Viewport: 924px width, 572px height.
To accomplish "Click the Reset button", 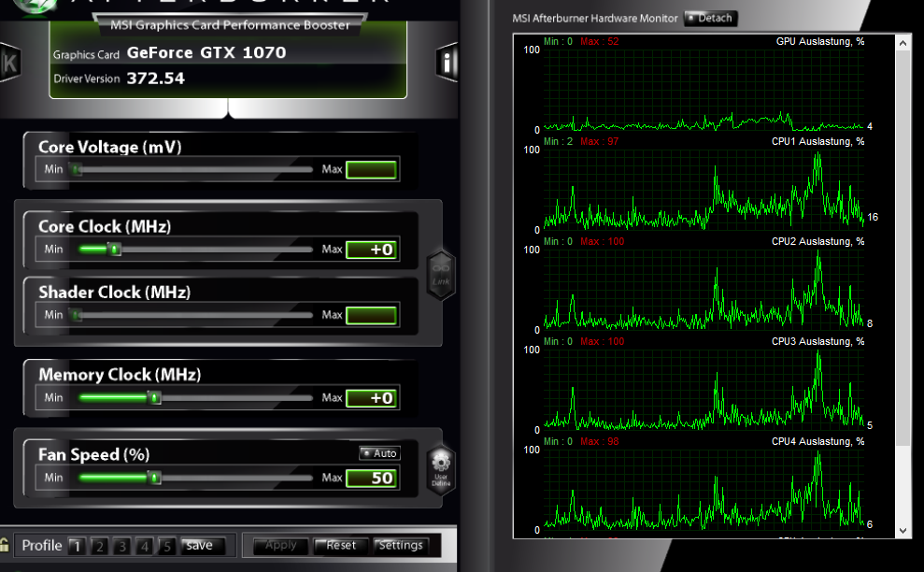I will point(341,546).
